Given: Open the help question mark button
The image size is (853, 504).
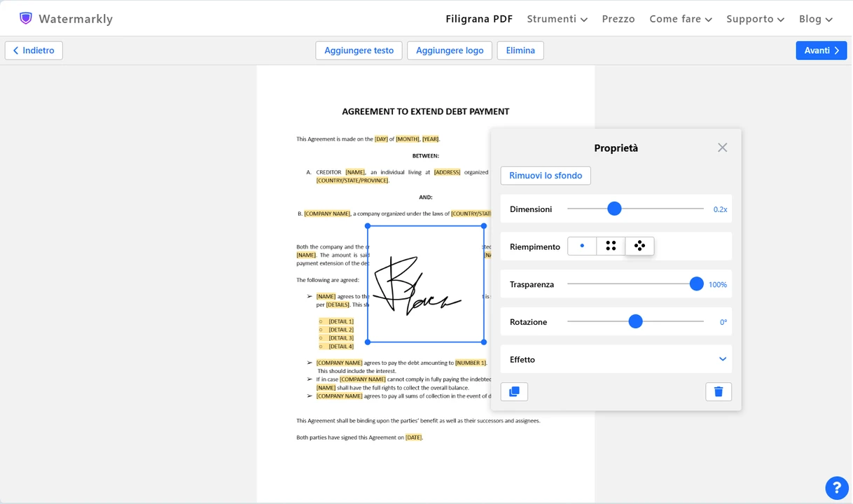Looking at the screenshot, I should (x=837, y=488).
